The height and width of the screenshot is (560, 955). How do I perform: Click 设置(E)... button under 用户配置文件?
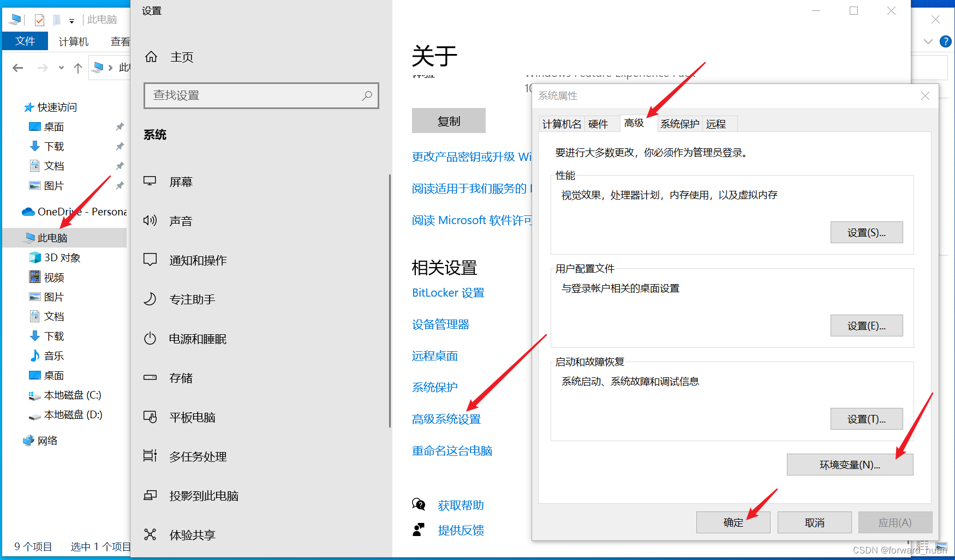click(x=867, y=326)
